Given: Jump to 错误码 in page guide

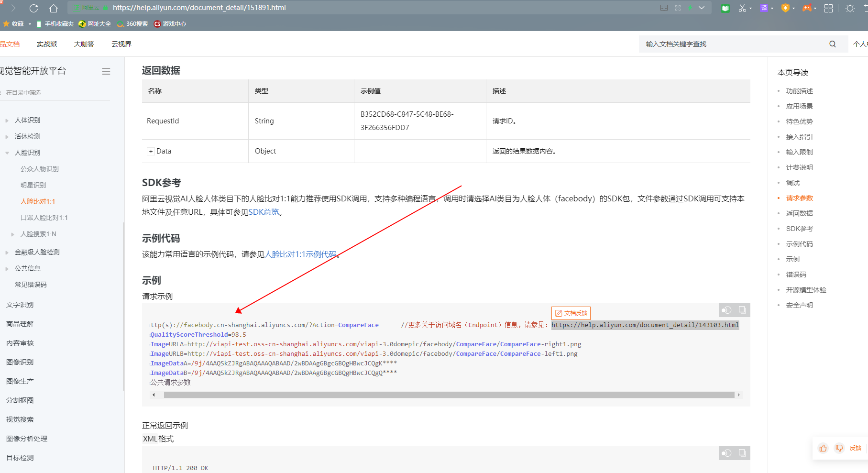Looking at the screenshot, I should click(796, 275).
